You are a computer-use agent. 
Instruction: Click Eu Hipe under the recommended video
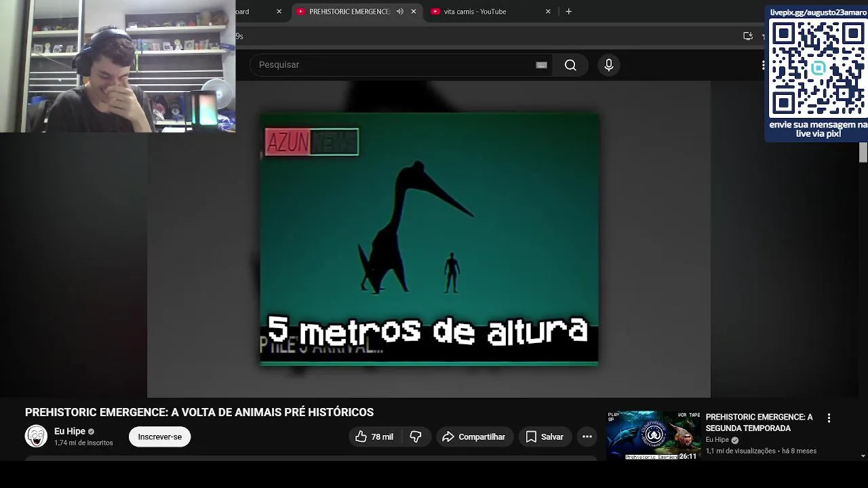[x=717, y=440]
